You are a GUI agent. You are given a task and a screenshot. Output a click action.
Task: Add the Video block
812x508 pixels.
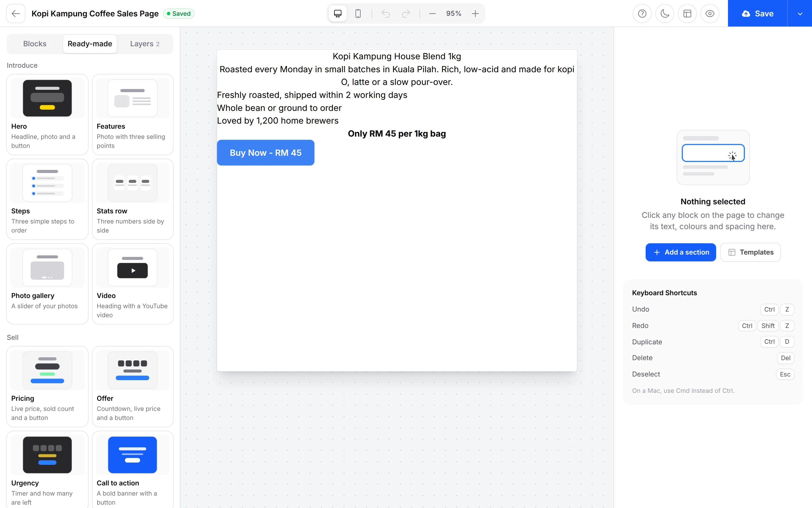pyautogui.click(x=133, y=284)
